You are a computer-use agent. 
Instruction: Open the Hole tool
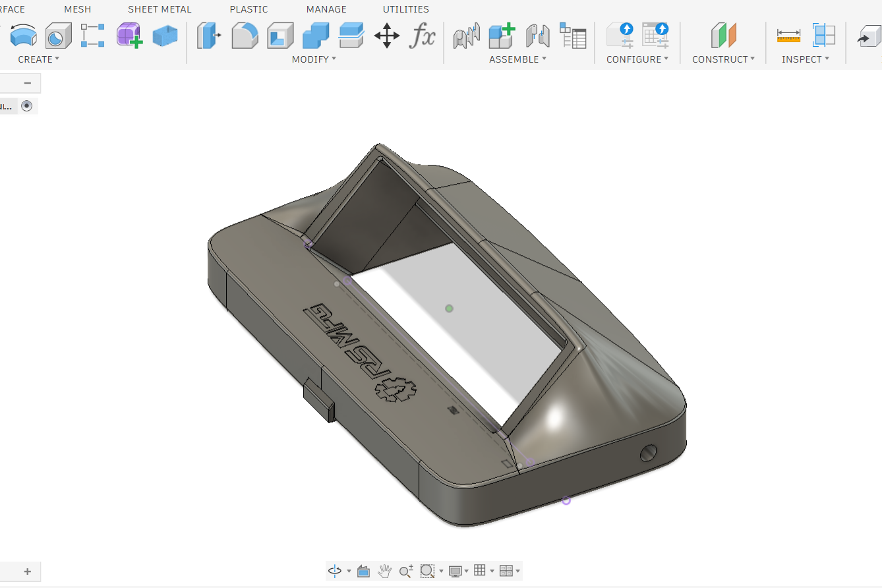58,38
